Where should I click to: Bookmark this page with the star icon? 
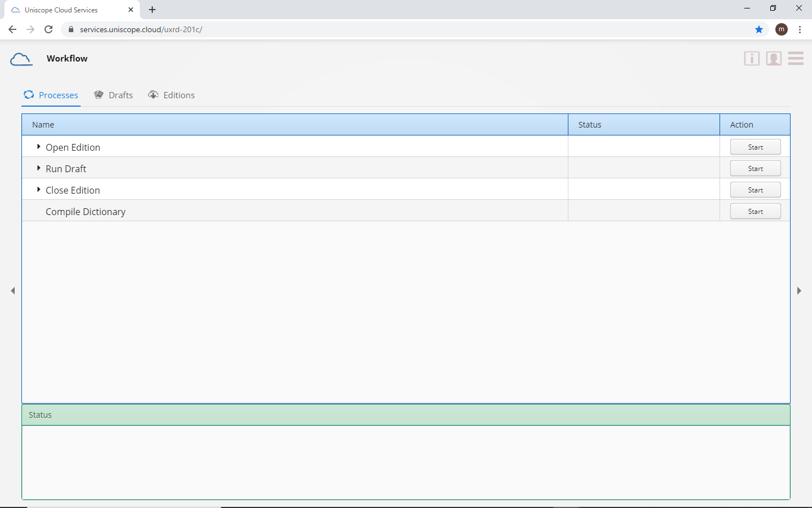(x=759, y=29)
